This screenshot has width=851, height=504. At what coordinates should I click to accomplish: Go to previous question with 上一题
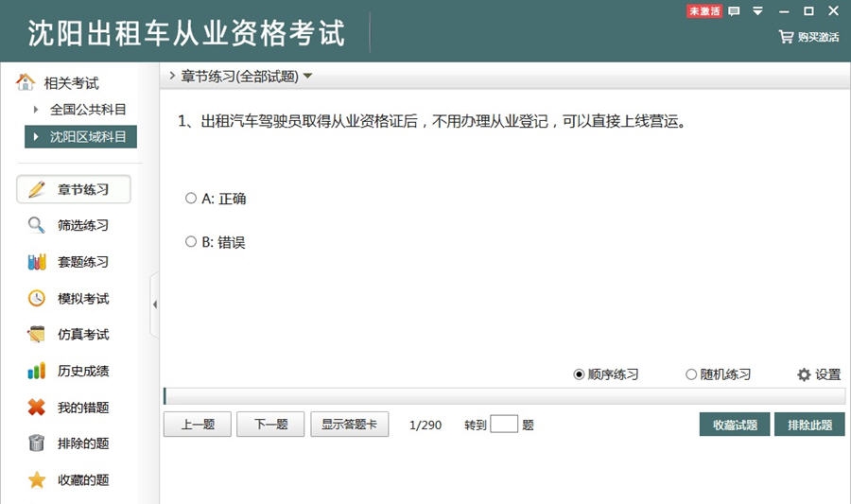pyautogui.click(x=198, y=425)
